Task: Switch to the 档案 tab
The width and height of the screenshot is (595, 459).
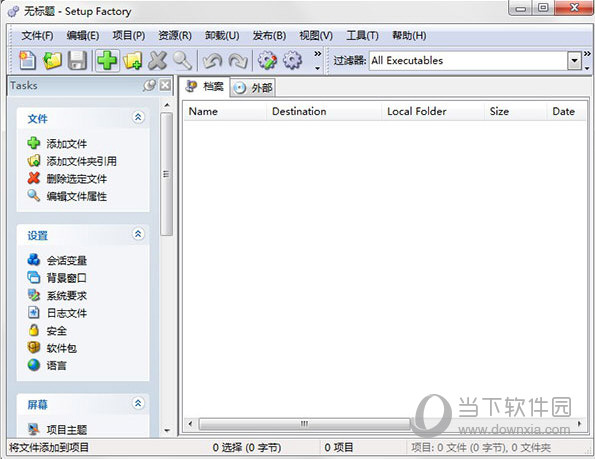Action: coord(205,87)
